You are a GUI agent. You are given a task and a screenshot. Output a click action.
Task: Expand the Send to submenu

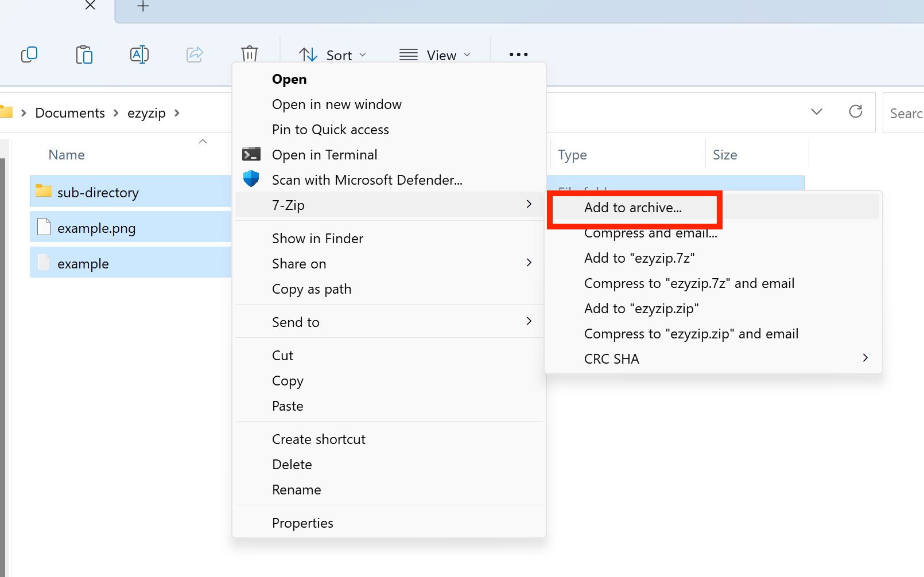[529, 321]
